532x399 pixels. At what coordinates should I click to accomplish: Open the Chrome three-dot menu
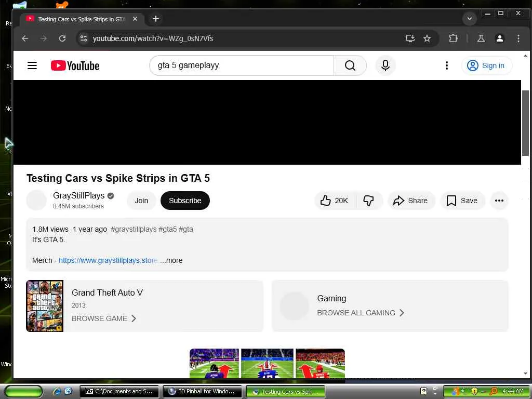[x=518, y=38]
